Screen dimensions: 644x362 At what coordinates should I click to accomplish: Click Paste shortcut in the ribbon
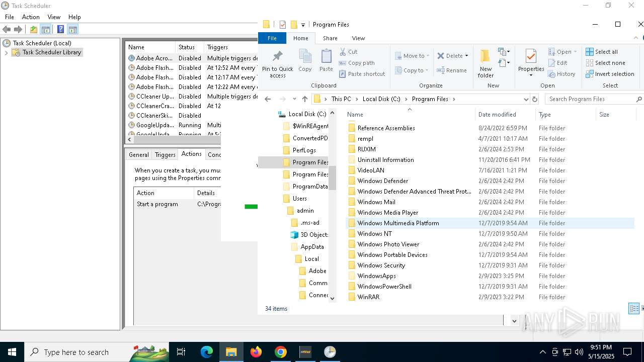[362, 74]
